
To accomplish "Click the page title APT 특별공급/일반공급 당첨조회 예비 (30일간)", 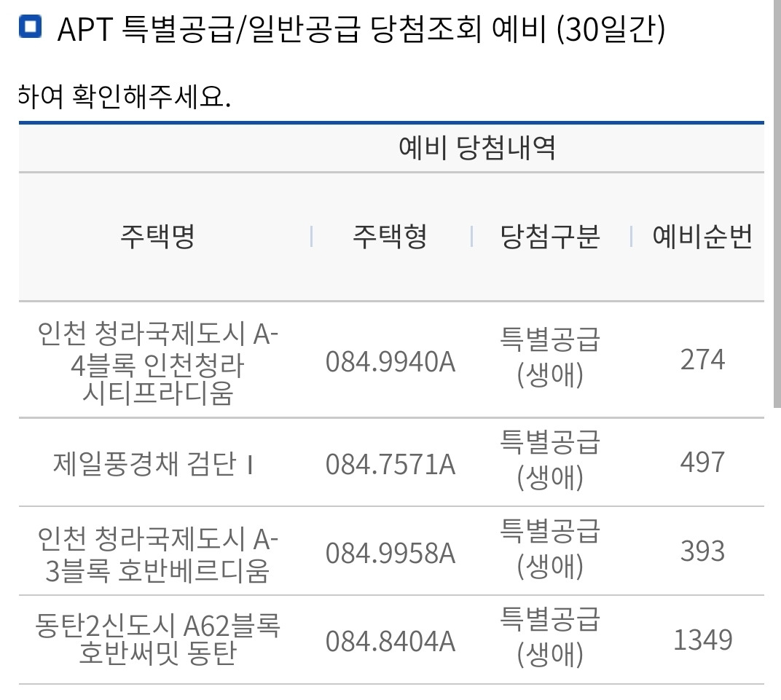I will click(x=361, y=29).
